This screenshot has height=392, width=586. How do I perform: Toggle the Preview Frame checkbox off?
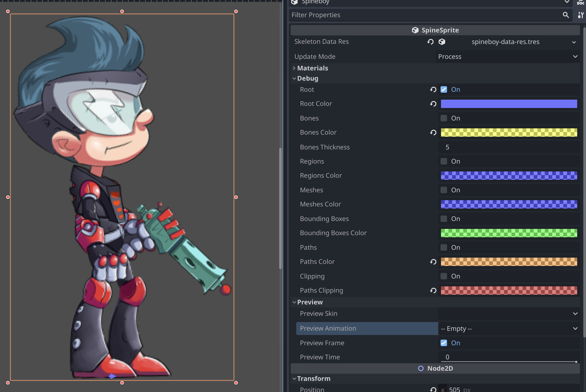point(444,343)
